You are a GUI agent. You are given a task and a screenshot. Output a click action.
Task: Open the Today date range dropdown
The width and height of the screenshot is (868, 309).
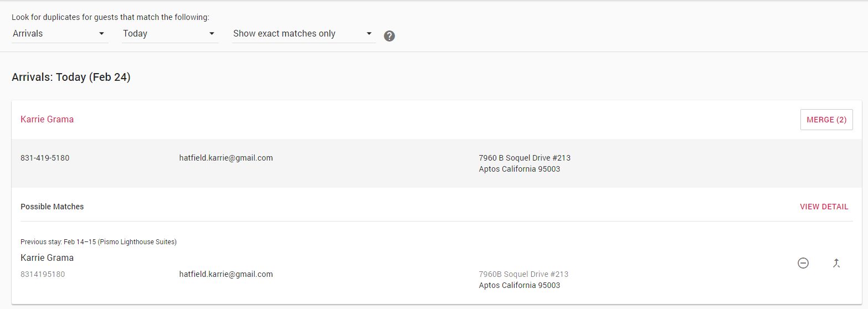pyautogui.click(x=170, y=34)
